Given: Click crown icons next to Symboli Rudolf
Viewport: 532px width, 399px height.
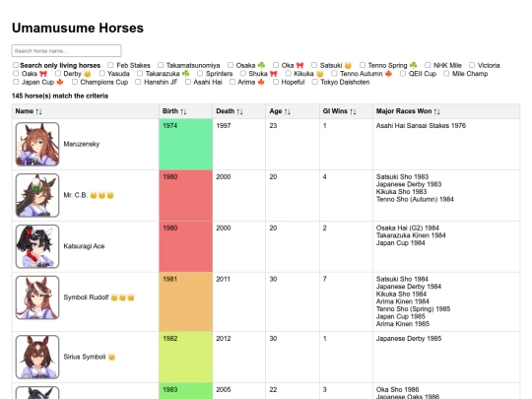Looking at the screenshot, I should click(122, 298).
